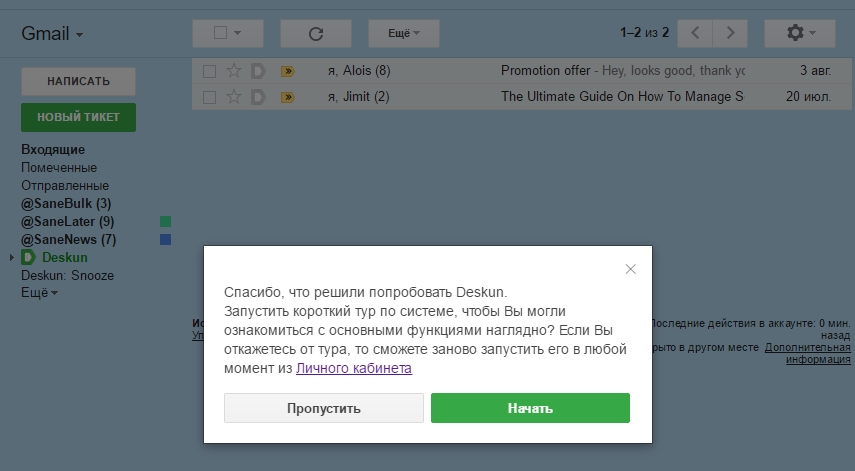Click the refresh mail icon
The image size is (855, 471).
pos(316,34)
